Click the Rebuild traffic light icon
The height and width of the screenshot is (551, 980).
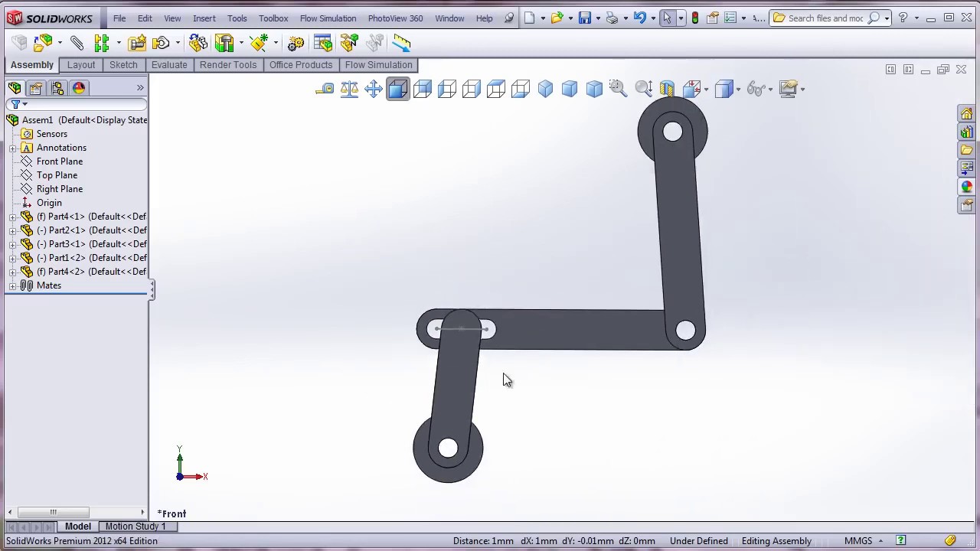tap(695, 18)
